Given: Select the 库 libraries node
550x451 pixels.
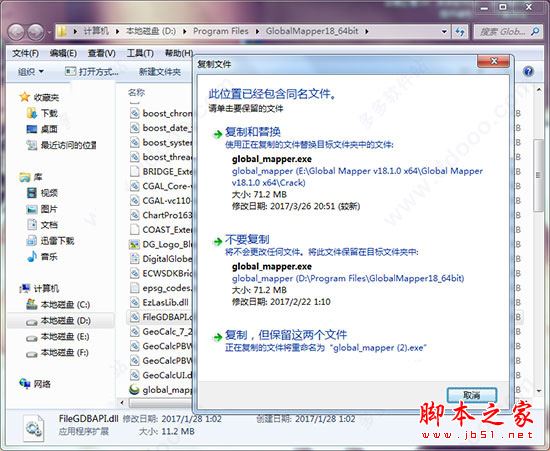Looking at the screenshot, I should click(x=31, y=177).
